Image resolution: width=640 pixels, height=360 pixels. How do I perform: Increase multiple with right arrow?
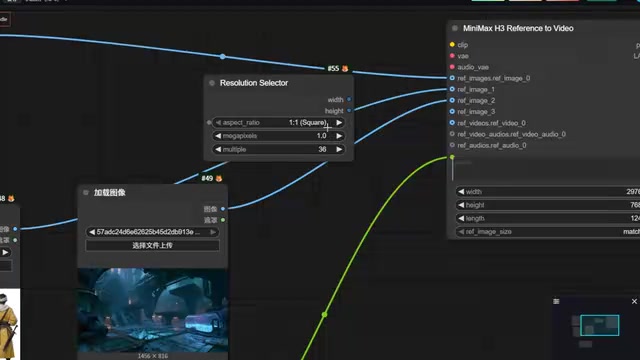(x=339, y=149)
